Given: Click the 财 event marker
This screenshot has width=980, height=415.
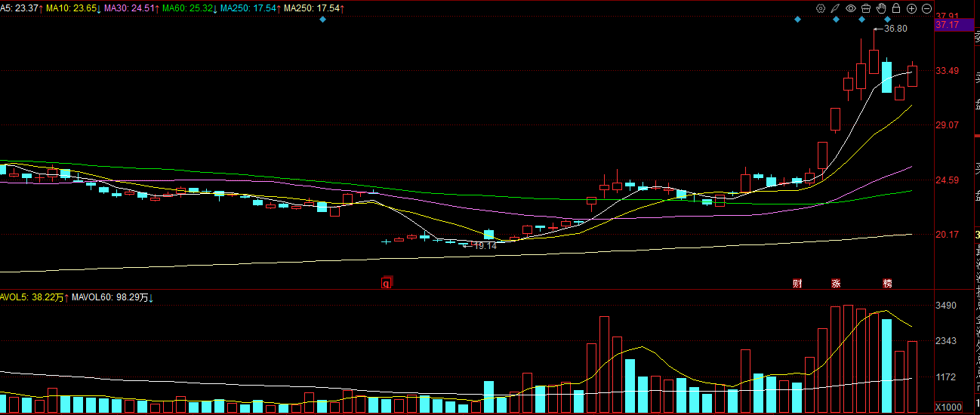Looking at the screenshot, I should (797, 284).
